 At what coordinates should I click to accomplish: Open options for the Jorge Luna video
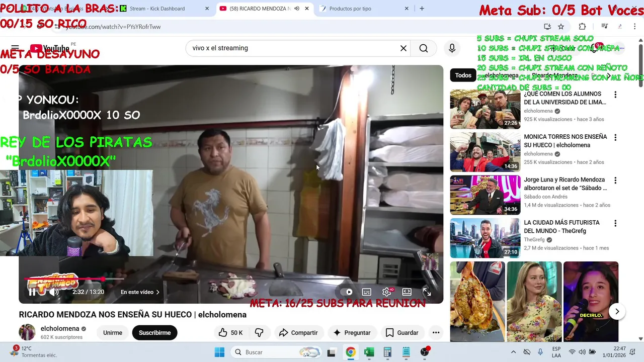[x=615, y=180]
